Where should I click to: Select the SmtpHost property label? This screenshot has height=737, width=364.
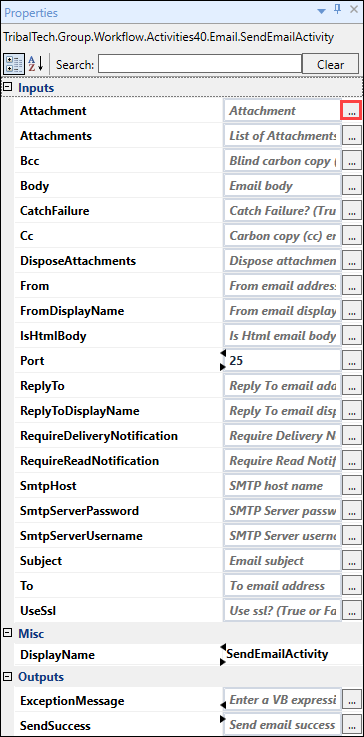point(48,486)
